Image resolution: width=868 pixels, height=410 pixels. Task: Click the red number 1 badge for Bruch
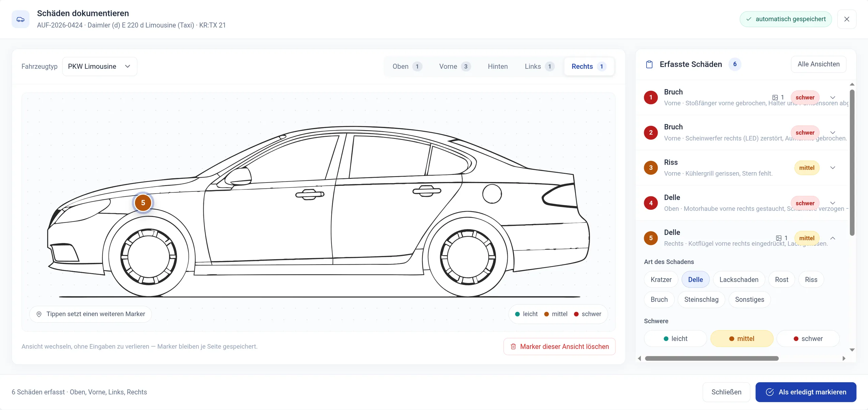[x=651, y=98]
